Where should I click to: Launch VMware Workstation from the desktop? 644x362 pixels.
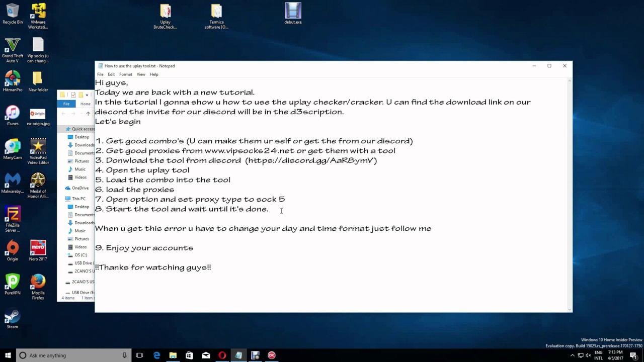click(x=38, y=16)
